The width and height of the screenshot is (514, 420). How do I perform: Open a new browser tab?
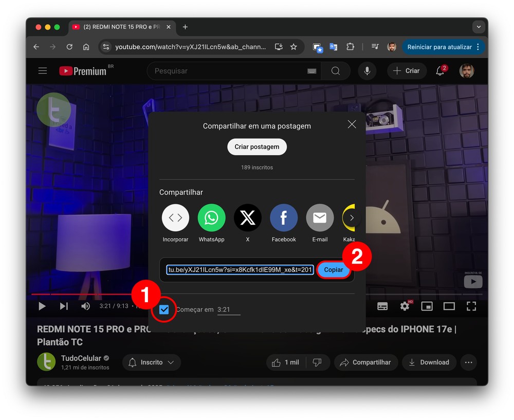186,27
